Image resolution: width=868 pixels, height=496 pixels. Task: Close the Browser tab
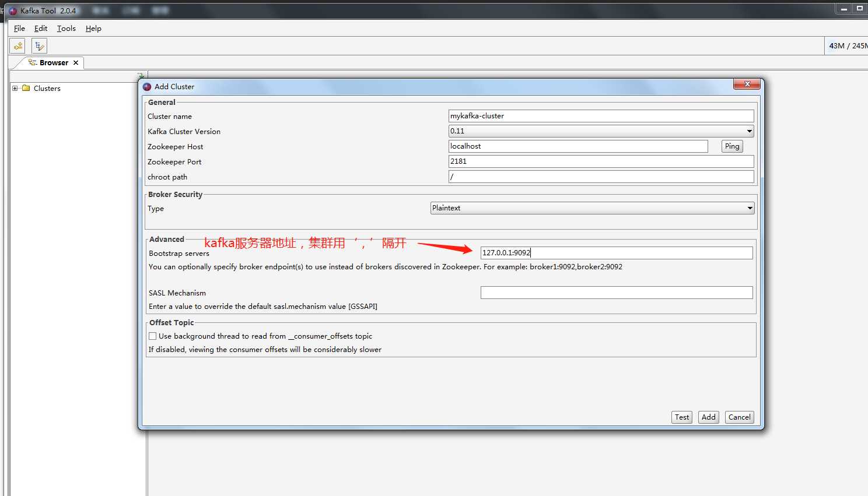pyautogui.click(x=76, y=62)
